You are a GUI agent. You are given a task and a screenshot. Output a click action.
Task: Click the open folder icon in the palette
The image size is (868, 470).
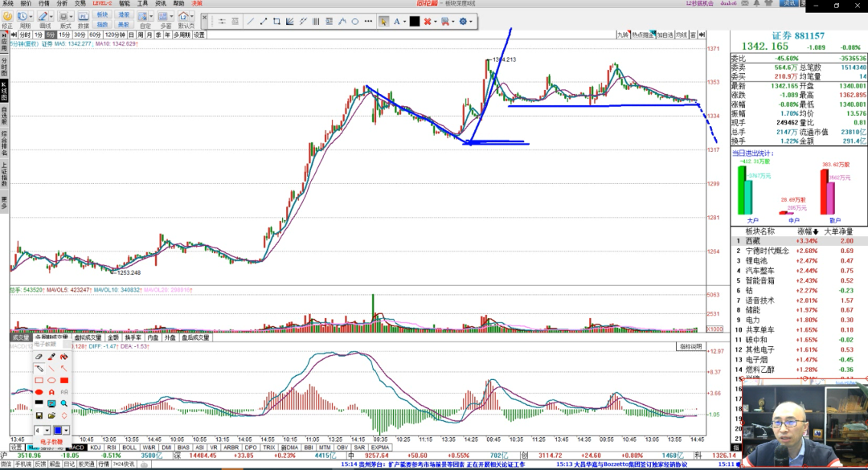(51, 415)
